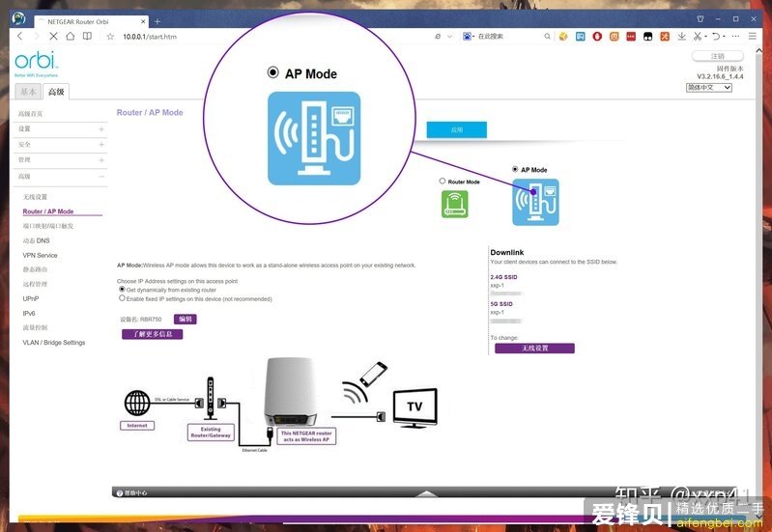Click the green Router Mode icon
This screenshot has height=532, width=772.
[454, 204]
